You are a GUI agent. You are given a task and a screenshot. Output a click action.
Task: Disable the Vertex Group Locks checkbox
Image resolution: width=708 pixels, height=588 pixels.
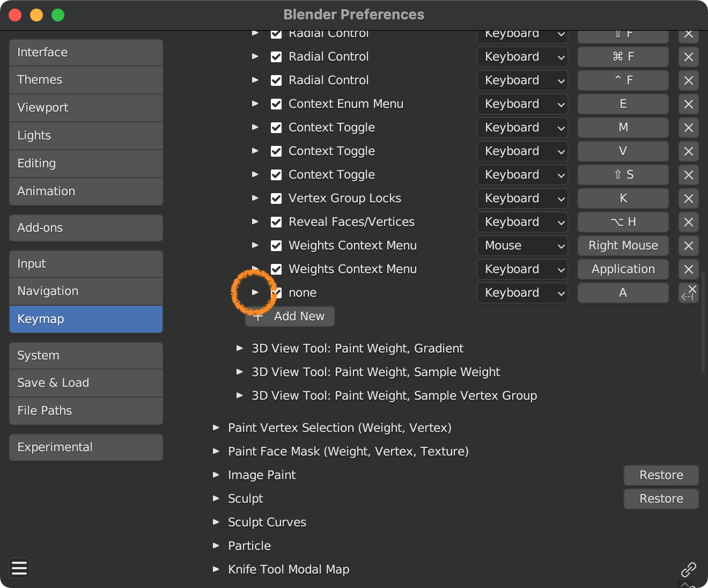[276, 199]
